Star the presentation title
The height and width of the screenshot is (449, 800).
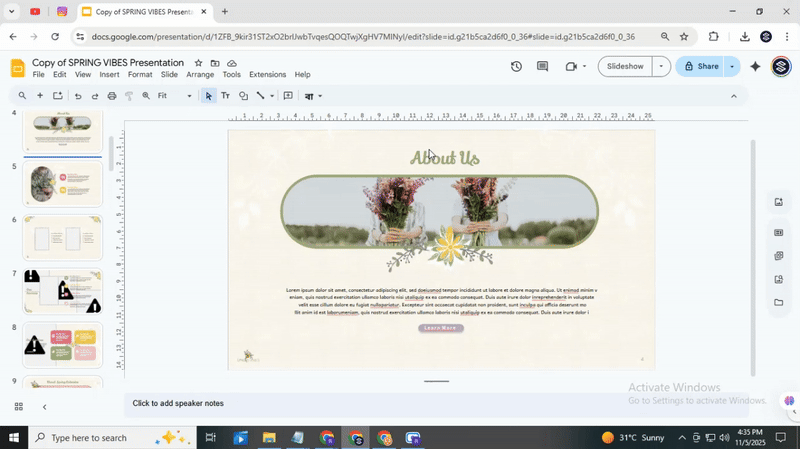coord(198,62)
